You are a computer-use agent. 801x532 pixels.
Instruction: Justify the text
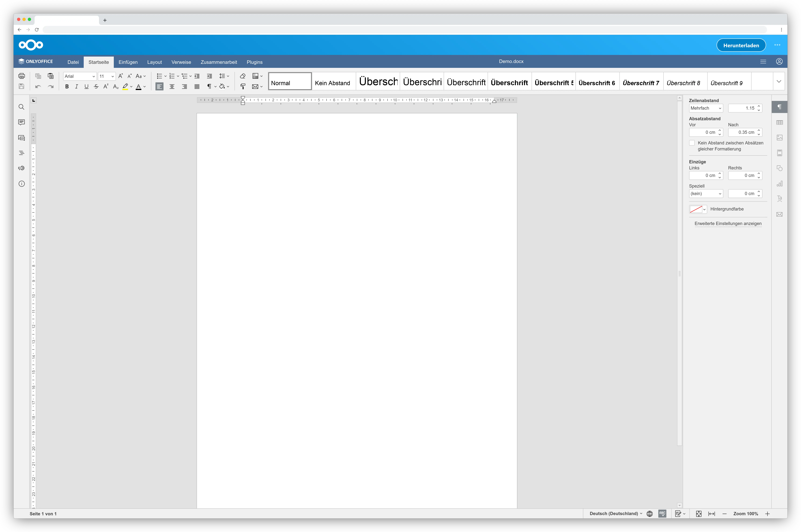point(197,87)
